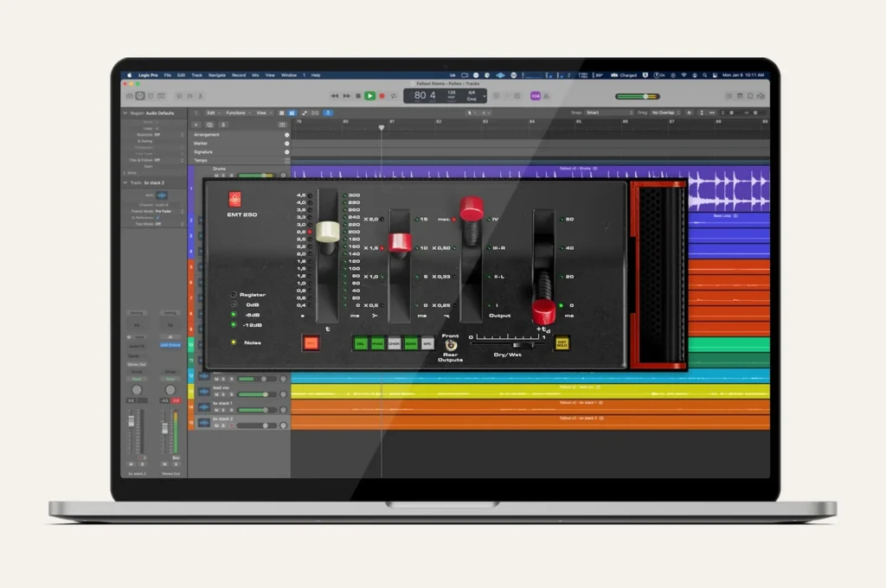The width and height of the screenshot is (886, 588).
Task: Open the tracks area Edit dropdown
Action: coord(212,113)
